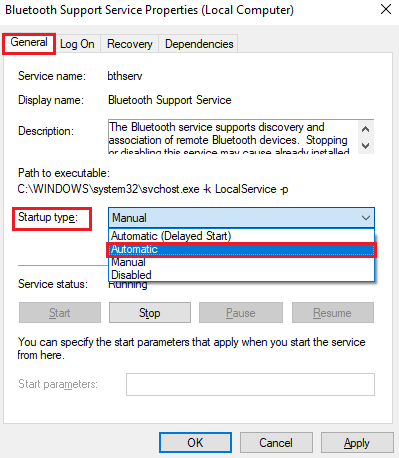The image size is (399, 458).
Task: Pick Manual from the startup type list
Action: (242, 262)
